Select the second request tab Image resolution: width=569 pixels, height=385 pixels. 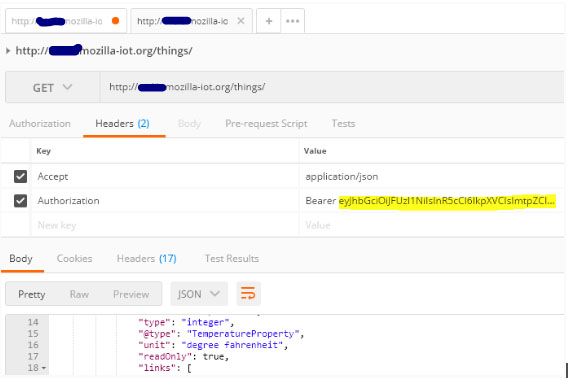191,21
